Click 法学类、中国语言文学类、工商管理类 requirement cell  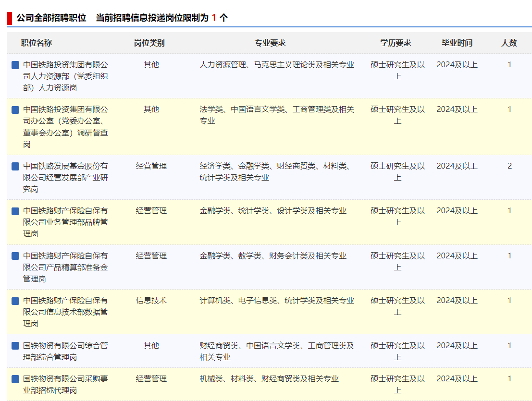coord(277,115)
